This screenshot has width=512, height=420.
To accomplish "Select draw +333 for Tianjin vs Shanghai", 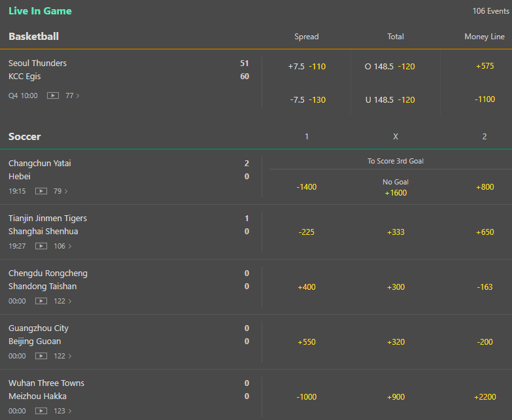I will pos(396,232).
